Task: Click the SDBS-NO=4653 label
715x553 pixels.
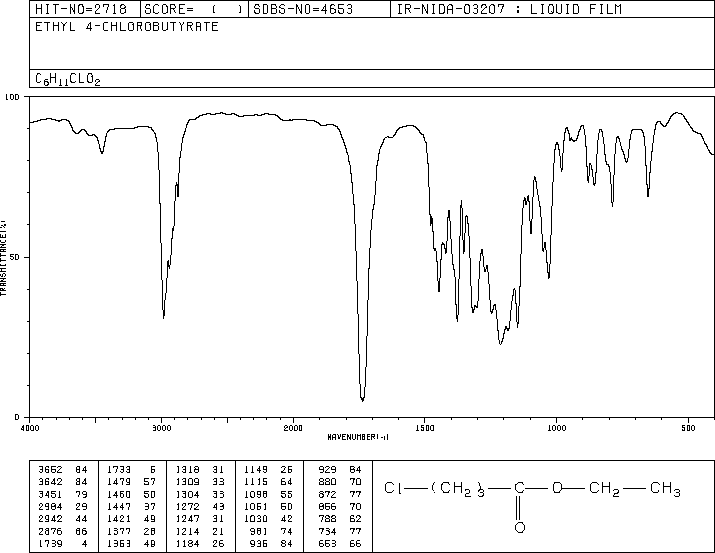Action: coord(303,9)
